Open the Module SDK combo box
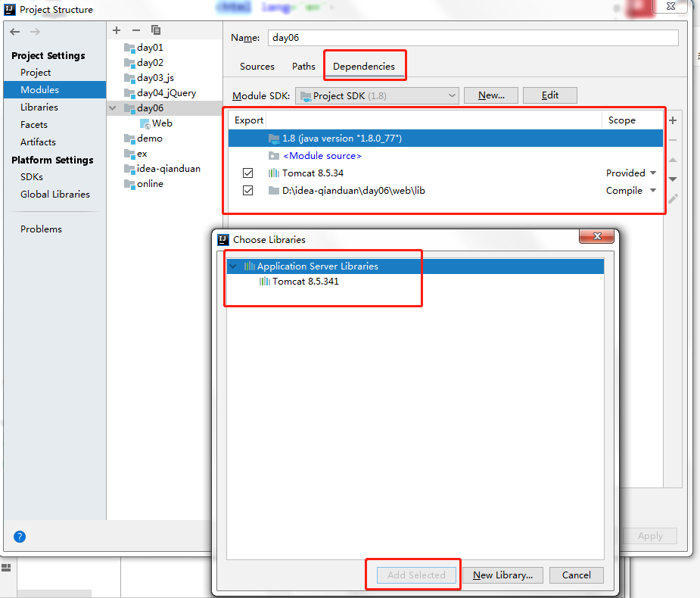The width and height of the screenshot is (700, 598). pyautogui.click(x=377, y=95)
